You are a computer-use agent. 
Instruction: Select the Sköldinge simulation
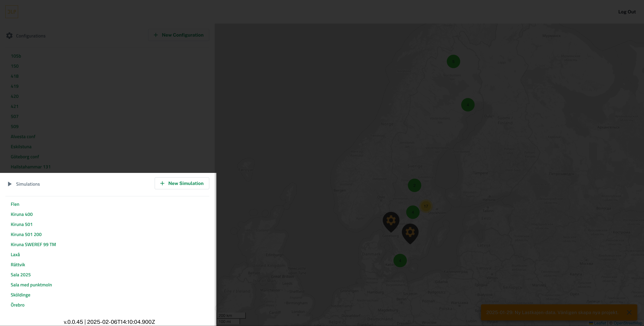[20, 295]
